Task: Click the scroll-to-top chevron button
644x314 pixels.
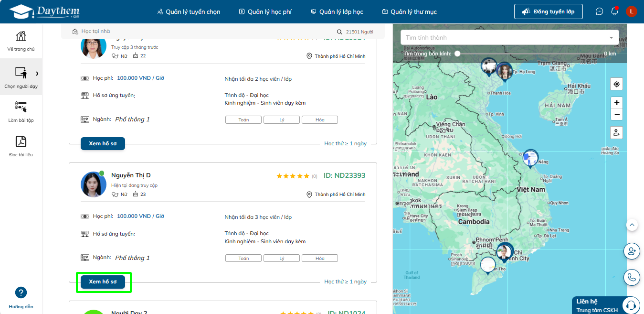Action: coord(632,225)
